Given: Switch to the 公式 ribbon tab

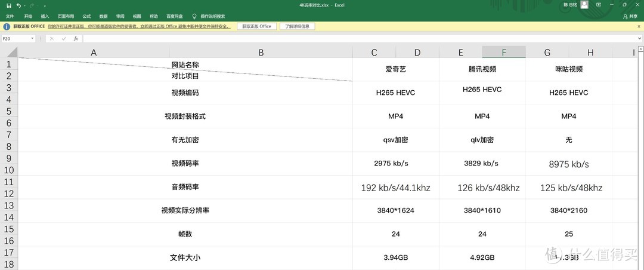Looking at the screenshot, I should [86, 17].
